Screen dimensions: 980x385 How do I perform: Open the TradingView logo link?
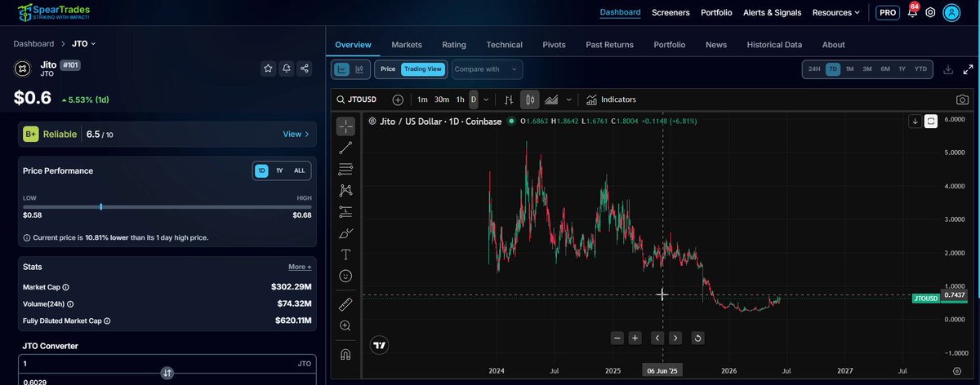[x=379, y=345]
